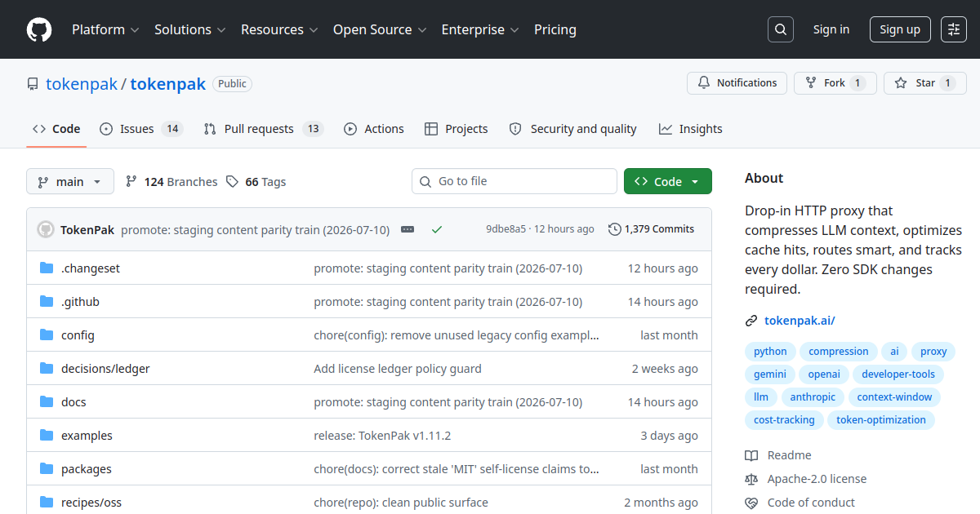The width and height of the screenshot is (980, 514).
Task: Click the folder icon for .changeset
Action: point(47,268)
